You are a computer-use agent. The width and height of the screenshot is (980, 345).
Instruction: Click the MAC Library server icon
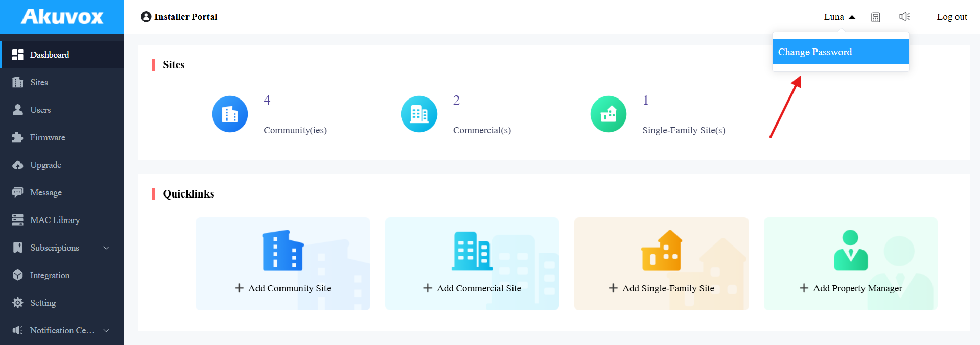[18, 220]
